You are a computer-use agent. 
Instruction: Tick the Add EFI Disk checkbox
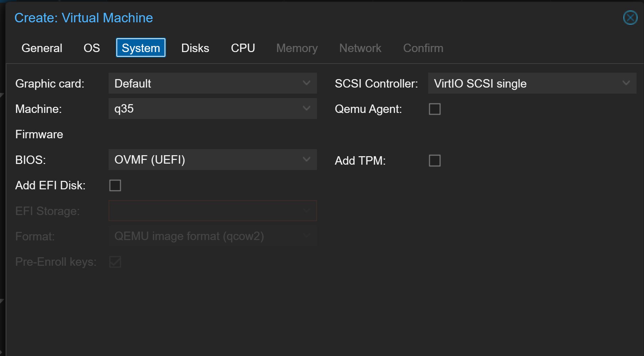(x=115, y=185)
